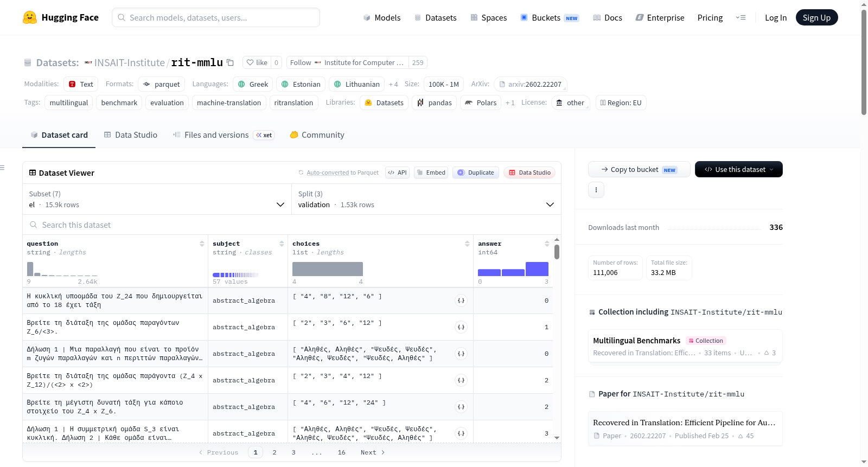Like the rit-mmlu dataset
868x467 pixels.
point(257,62)
